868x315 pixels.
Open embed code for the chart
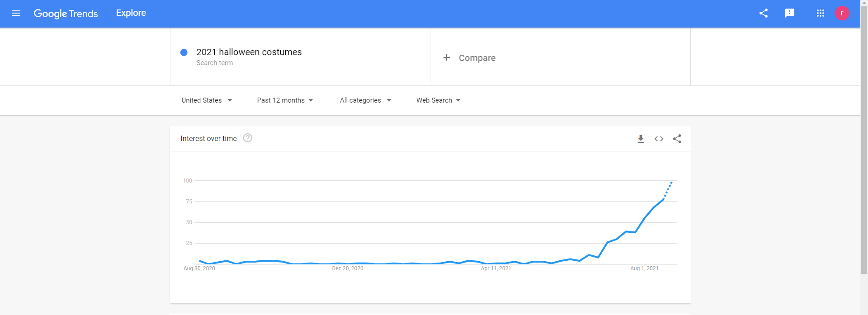coord(659,139)
